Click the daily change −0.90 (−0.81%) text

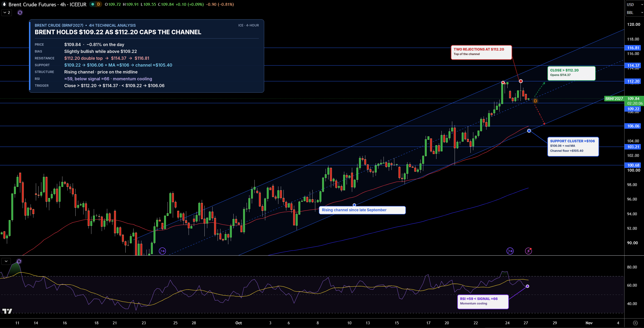[x=220, y=4]
